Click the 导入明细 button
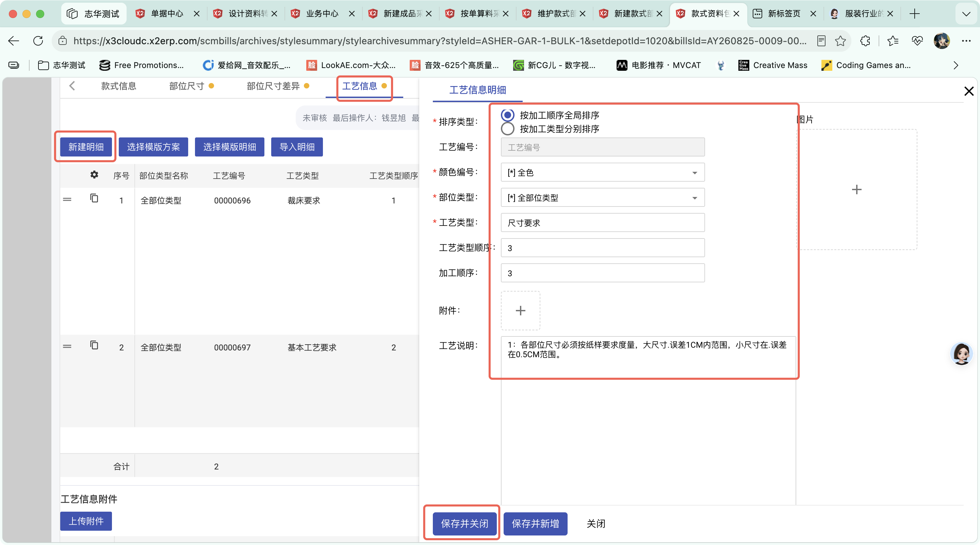The image size is (980, 545). point(297,147)
